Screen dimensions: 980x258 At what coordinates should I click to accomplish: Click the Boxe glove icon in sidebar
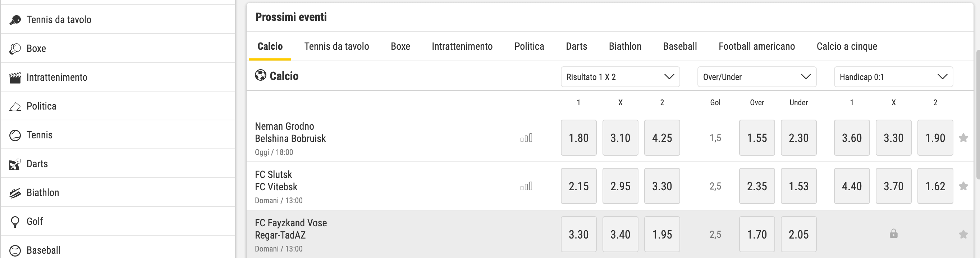pos(15,49)
